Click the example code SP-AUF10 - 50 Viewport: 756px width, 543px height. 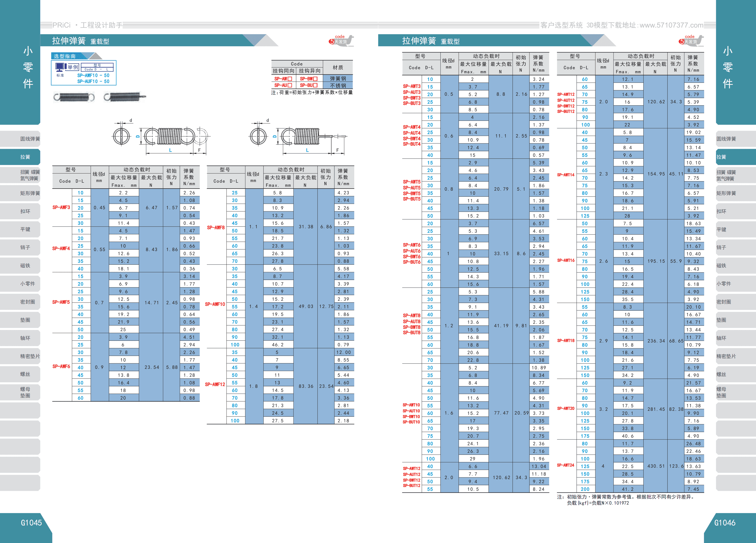click(93, 81)
